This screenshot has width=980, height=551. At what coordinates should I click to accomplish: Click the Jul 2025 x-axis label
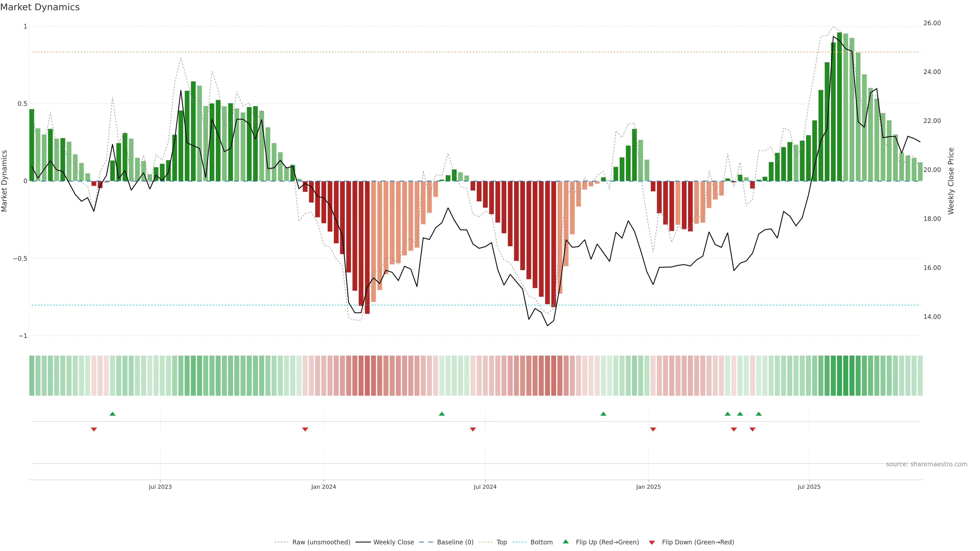[809, 487]
